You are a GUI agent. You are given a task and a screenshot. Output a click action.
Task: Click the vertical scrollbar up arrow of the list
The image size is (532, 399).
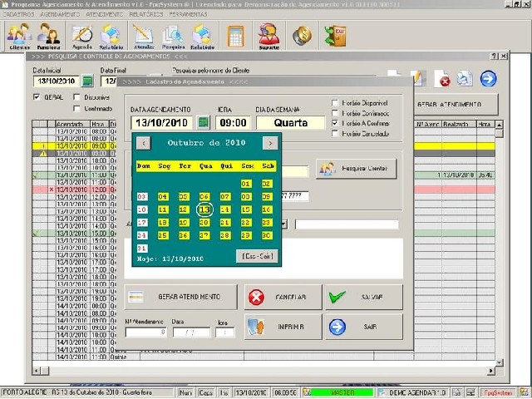(499, 125)
